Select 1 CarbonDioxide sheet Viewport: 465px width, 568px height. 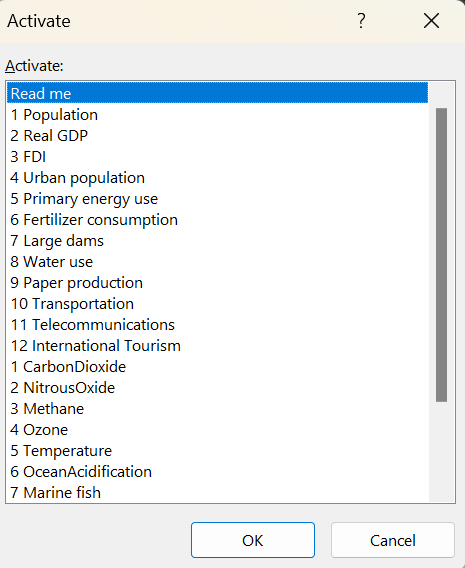217,367
